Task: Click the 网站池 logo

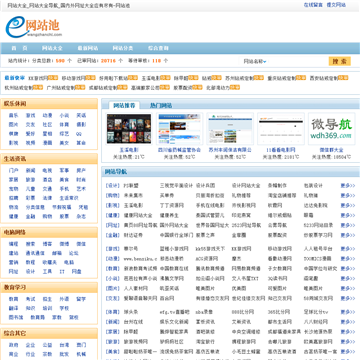Action: tap(33, 27)
